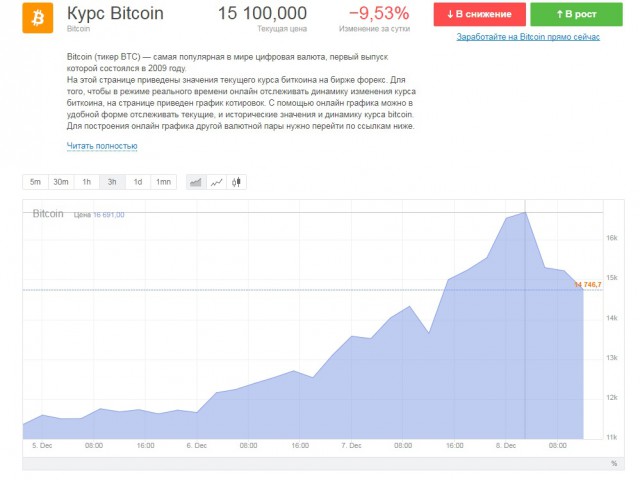Viewport: 640px width, 480px height.
Task: Select the 1d timeframe
Action: [x=138, y=182]
